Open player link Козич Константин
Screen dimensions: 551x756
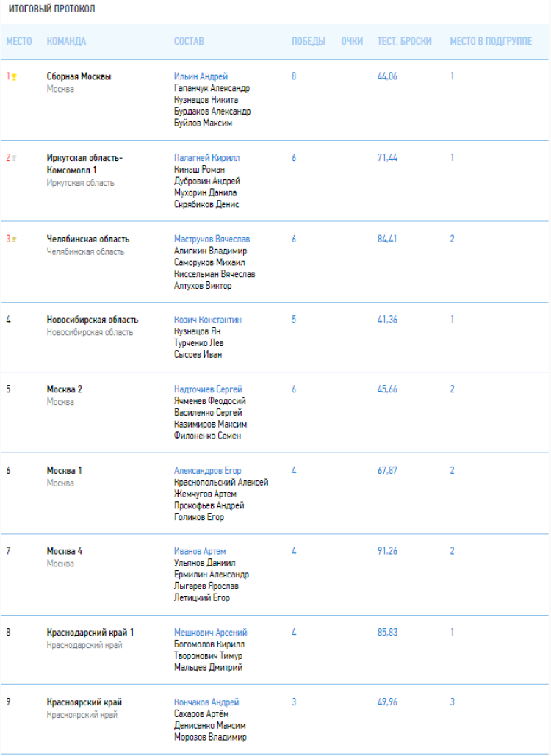[x=207, y=320]
